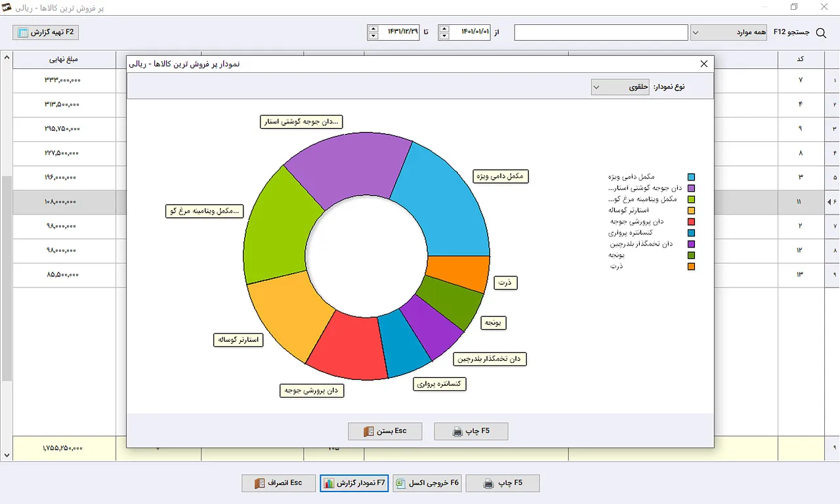Click the استارتر گوساله chart label

[239, 340]
